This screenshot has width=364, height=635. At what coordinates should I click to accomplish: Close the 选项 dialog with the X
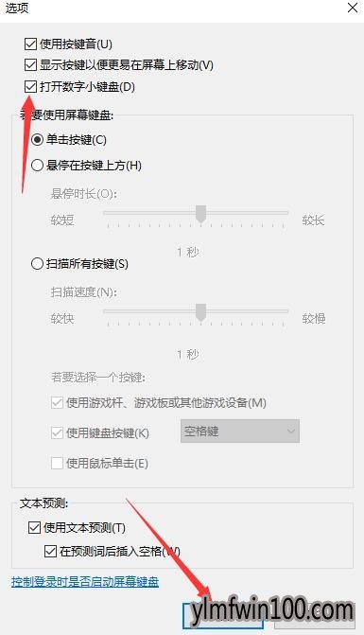pos(353,8)
